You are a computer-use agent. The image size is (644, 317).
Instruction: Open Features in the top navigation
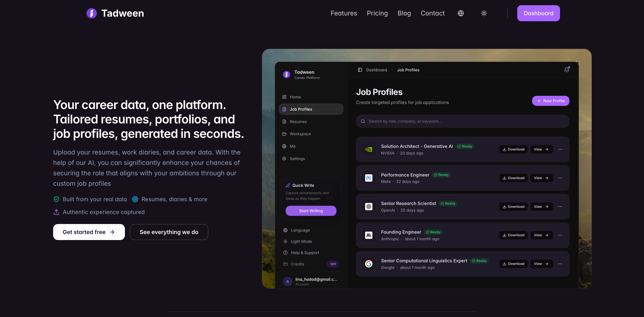(x=344, y=13)
